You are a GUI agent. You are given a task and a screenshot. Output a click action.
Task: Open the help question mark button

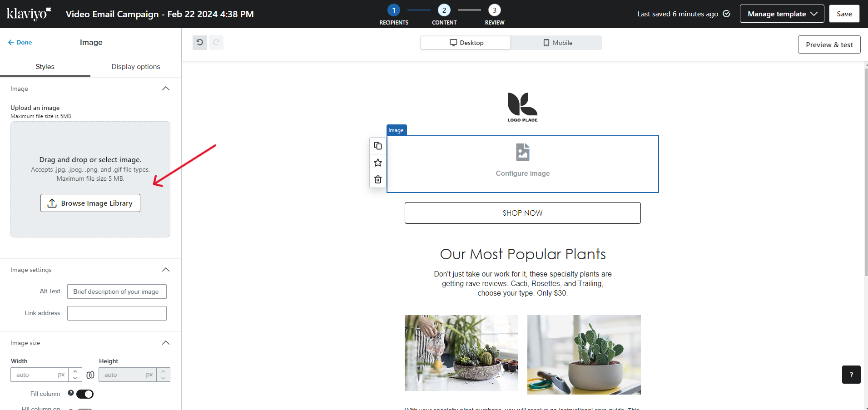tap(851, 375)
